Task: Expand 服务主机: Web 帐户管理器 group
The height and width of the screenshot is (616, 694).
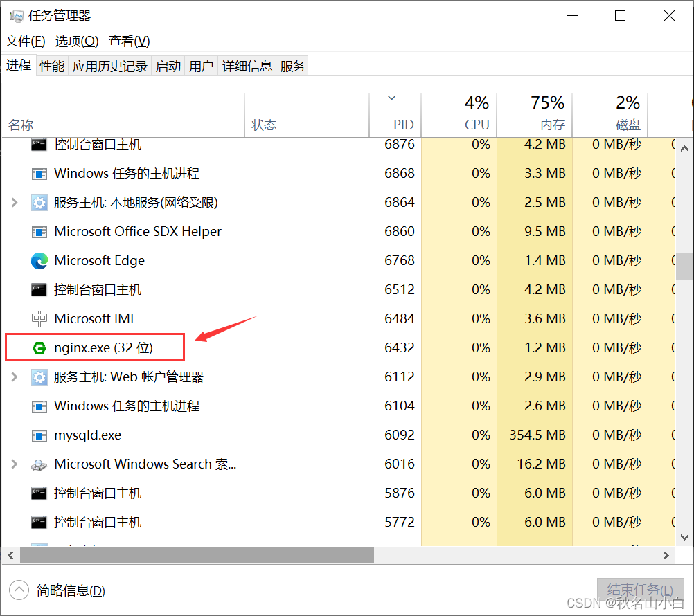Action: (x=14, y=377)
